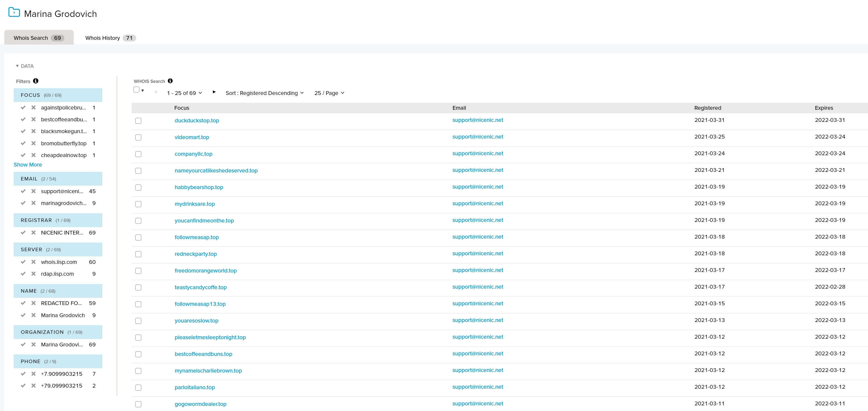Include the +7.9099903215 phone filter with its checkmark
Image resolution: width=868 pixels, height=411 pixels.
[23, 374]
